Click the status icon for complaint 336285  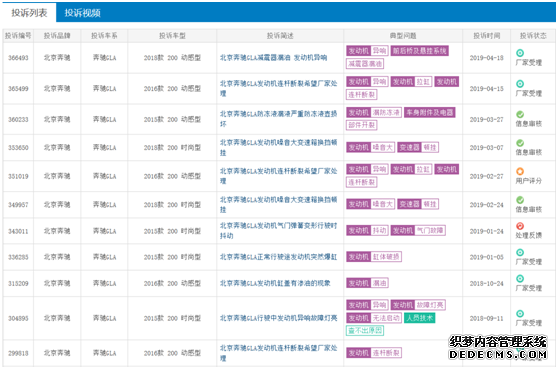coord(520,252)
